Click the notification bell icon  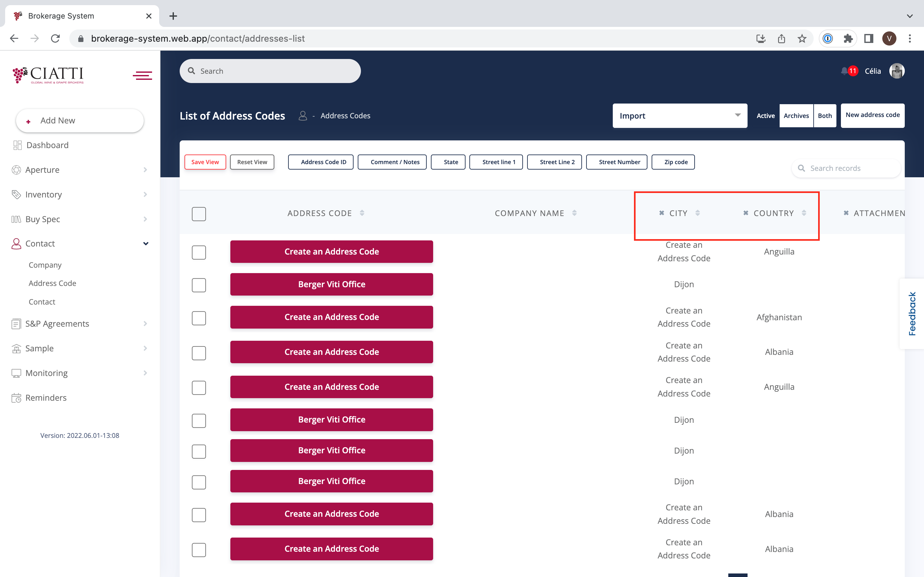[844, 71]
